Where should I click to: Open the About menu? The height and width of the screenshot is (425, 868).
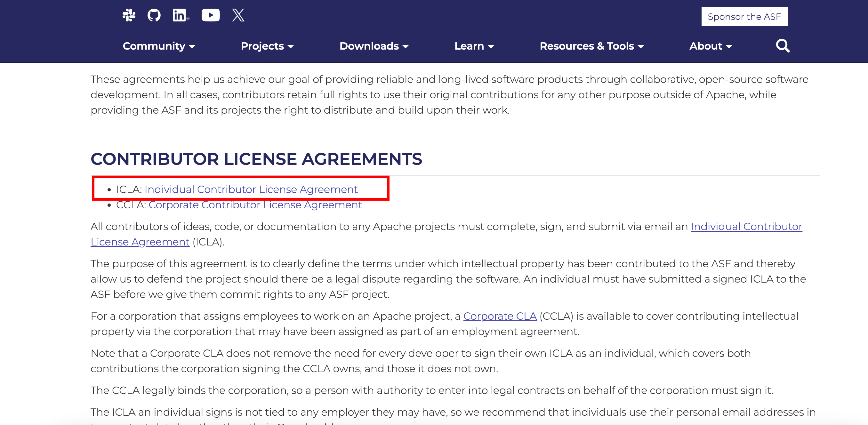click(x=710, y=46)
